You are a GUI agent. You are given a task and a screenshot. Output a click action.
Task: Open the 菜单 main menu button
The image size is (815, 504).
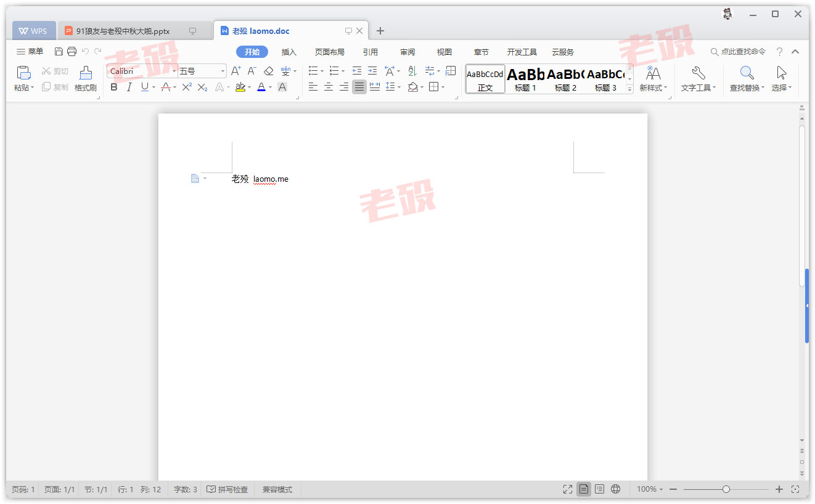30,52
